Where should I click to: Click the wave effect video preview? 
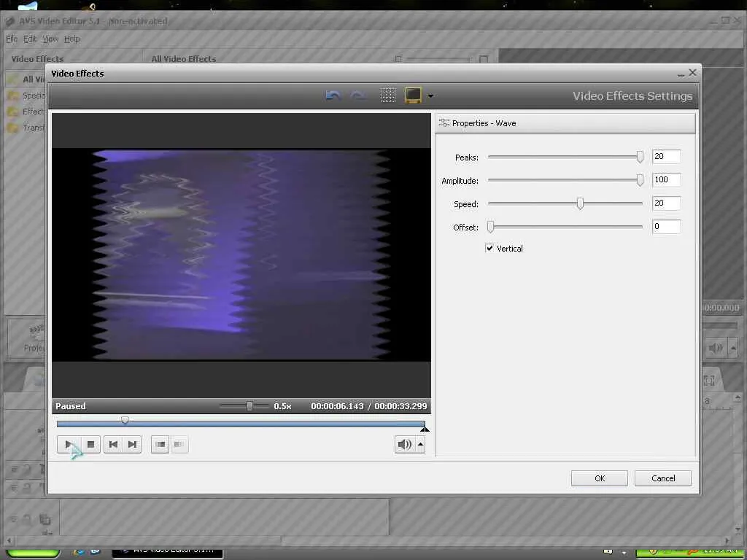tap(241, 254)
